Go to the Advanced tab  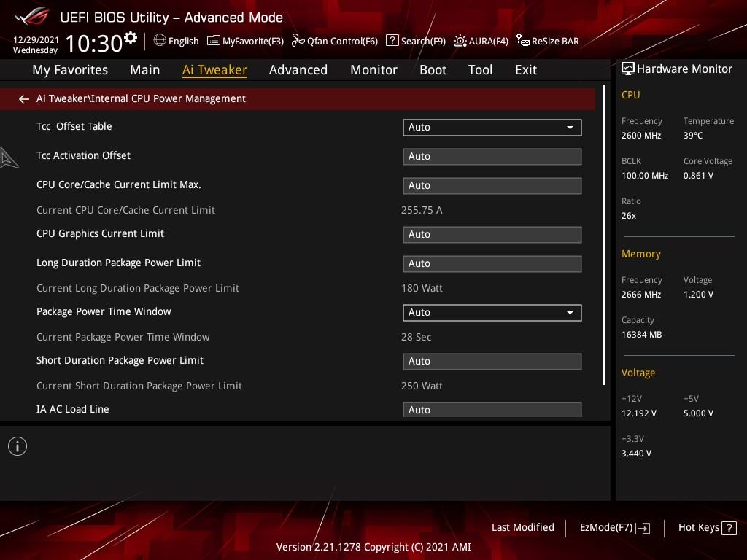click(298, 70)
